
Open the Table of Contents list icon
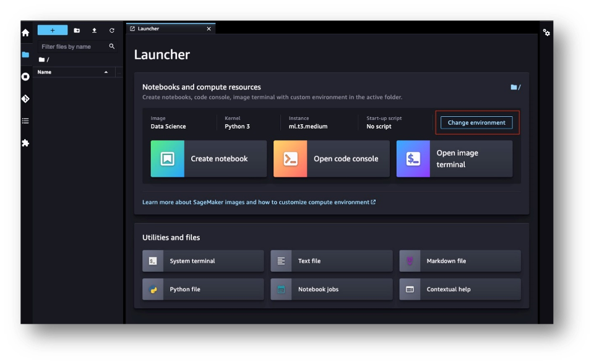[x=25, y=121]
